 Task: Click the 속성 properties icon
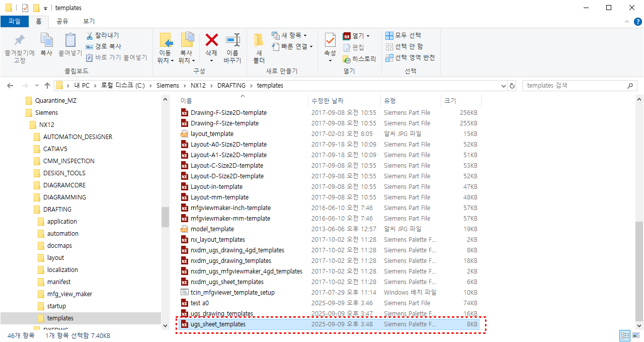pos(330,40)
